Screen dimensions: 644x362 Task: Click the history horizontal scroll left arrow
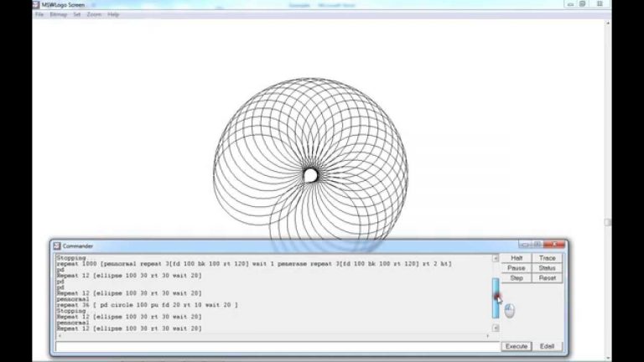click(x=60, y=336)
